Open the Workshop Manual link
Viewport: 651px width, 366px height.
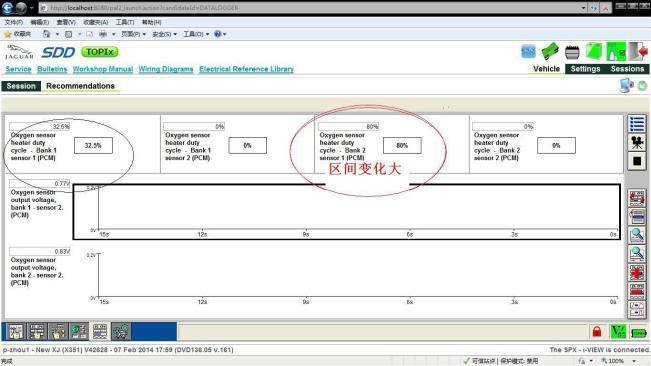[103, 69]
